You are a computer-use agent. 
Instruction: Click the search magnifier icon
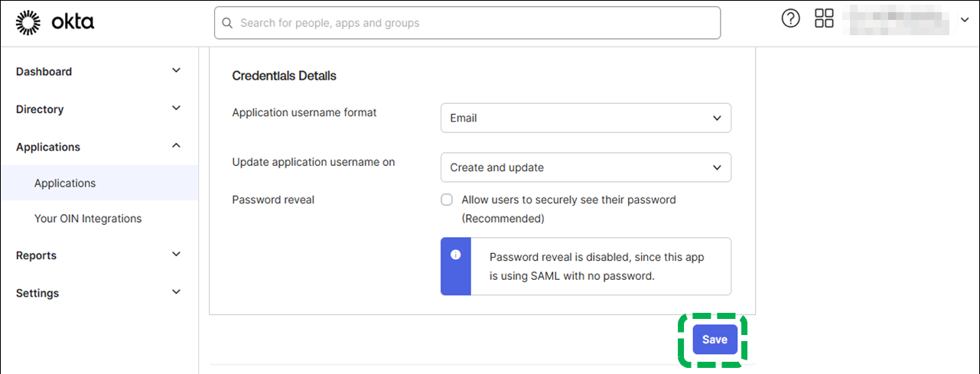pos(227,23)
